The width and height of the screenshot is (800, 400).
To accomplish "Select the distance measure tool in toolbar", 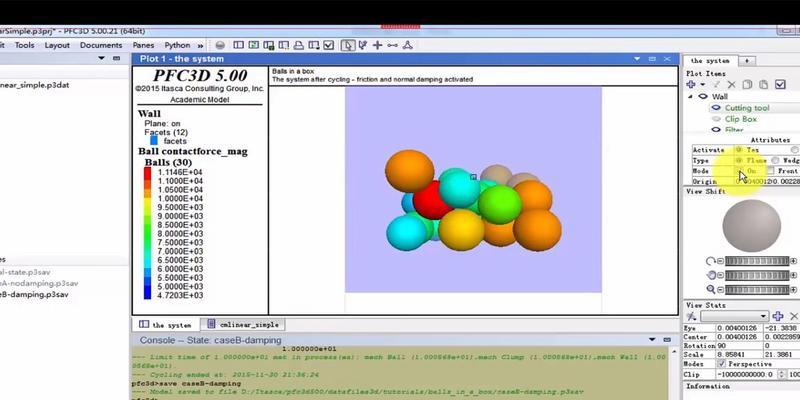I will click(x=392, y=45).
